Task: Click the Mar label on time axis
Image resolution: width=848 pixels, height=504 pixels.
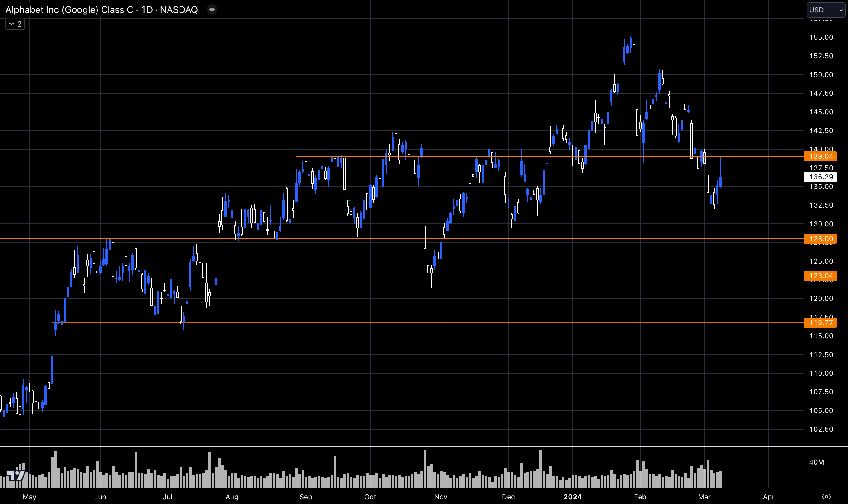Action: coord(704,497)
